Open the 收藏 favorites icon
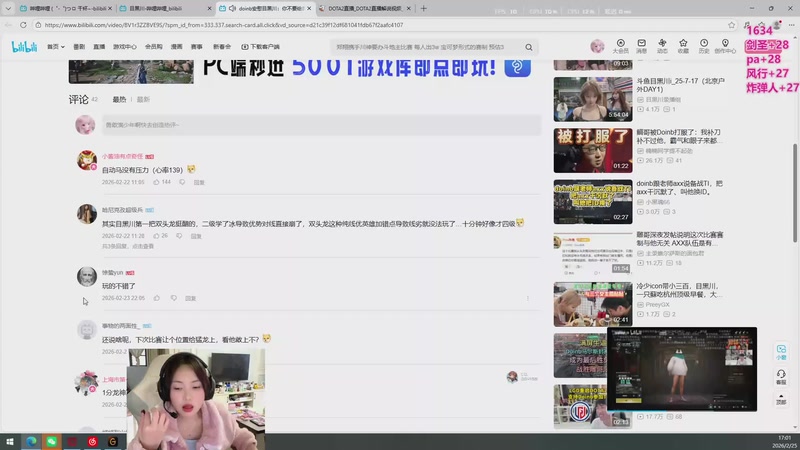 (683, 46)
